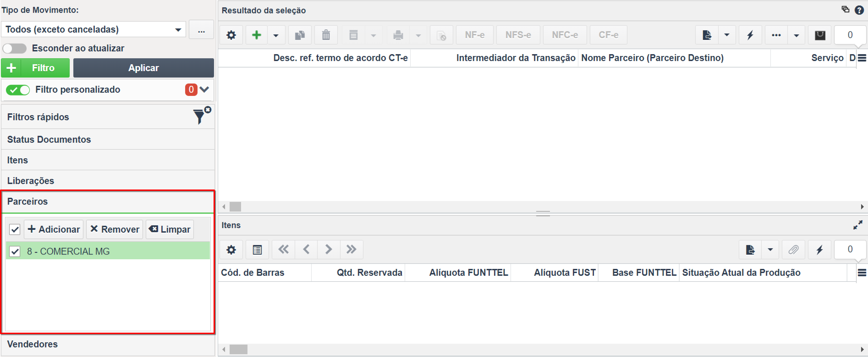
Task: Open column menu in results grid header
Action: (862, 58)
